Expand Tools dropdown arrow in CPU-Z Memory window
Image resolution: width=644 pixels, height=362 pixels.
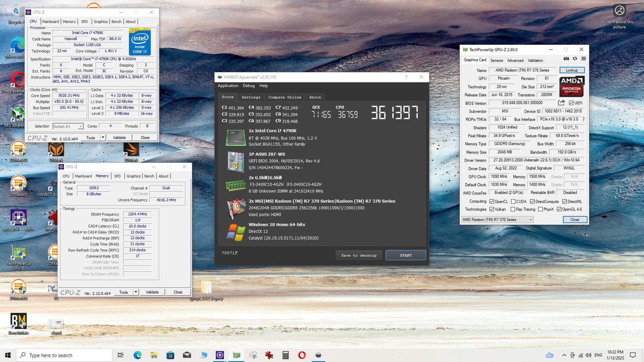(x=136, y=292)
